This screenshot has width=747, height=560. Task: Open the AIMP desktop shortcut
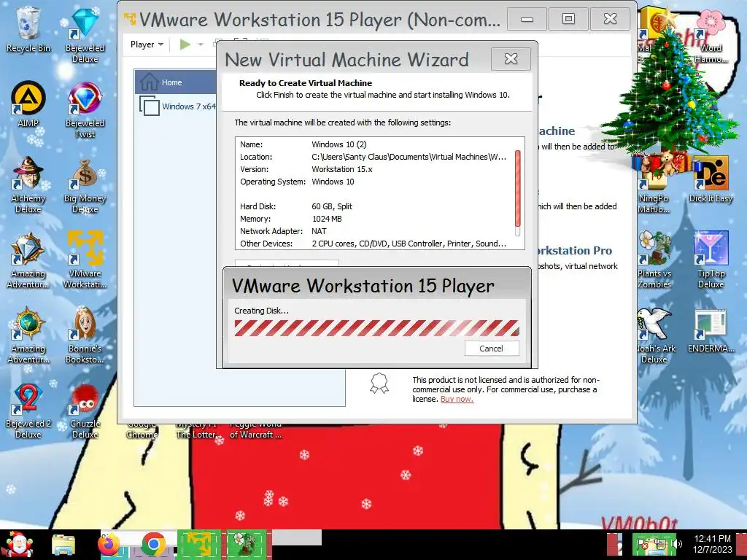28,105
